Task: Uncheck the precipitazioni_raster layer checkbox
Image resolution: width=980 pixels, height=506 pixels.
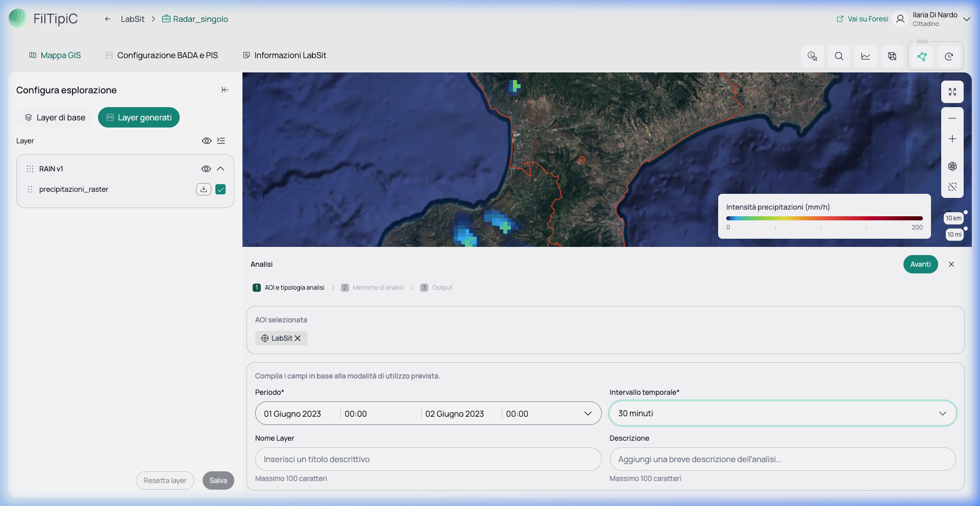Action: 220,189
